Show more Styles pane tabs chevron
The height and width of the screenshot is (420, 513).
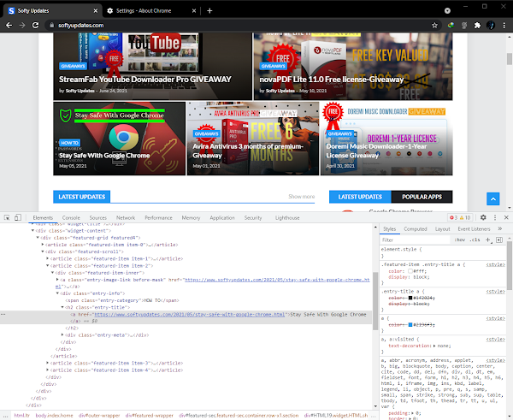pyautogui.click(x=500, y=228)
